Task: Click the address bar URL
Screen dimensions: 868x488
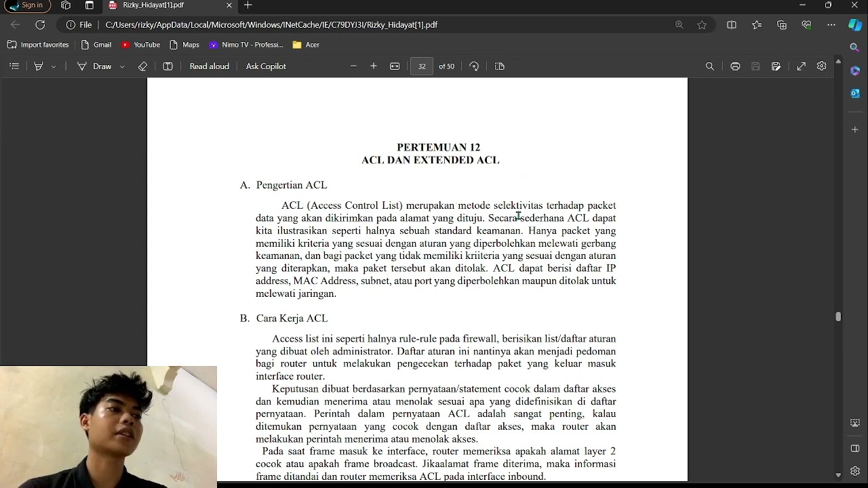Action: click(x=271, y=24)
